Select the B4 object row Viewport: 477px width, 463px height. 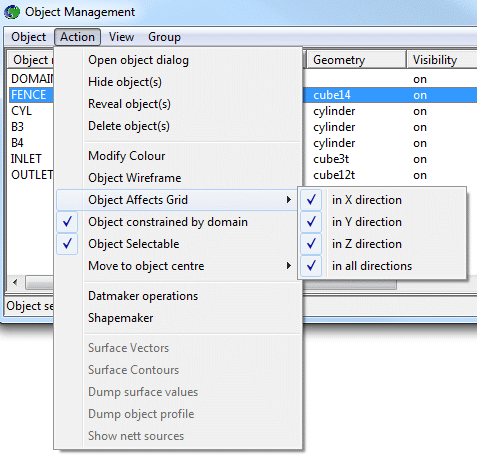17,143
